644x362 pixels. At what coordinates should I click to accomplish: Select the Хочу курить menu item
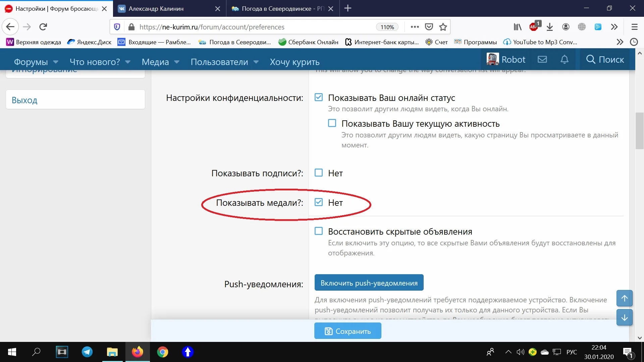[295, 62]
